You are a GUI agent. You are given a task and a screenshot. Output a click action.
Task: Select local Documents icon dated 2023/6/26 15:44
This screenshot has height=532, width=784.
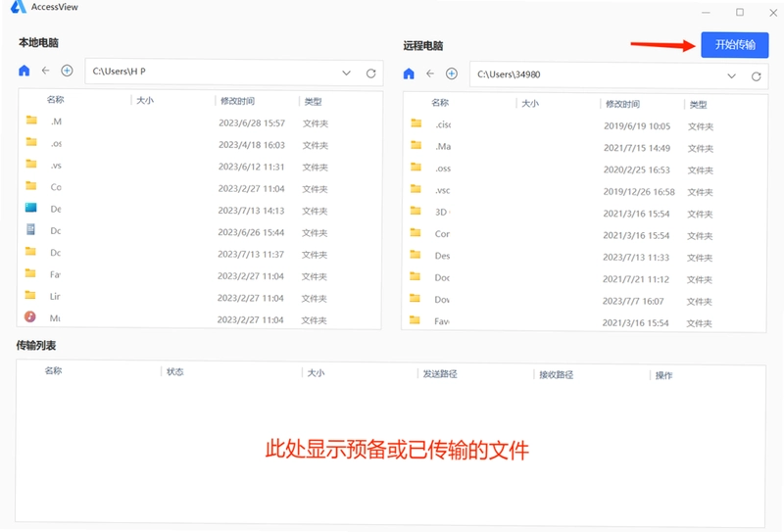click(30, 229)
